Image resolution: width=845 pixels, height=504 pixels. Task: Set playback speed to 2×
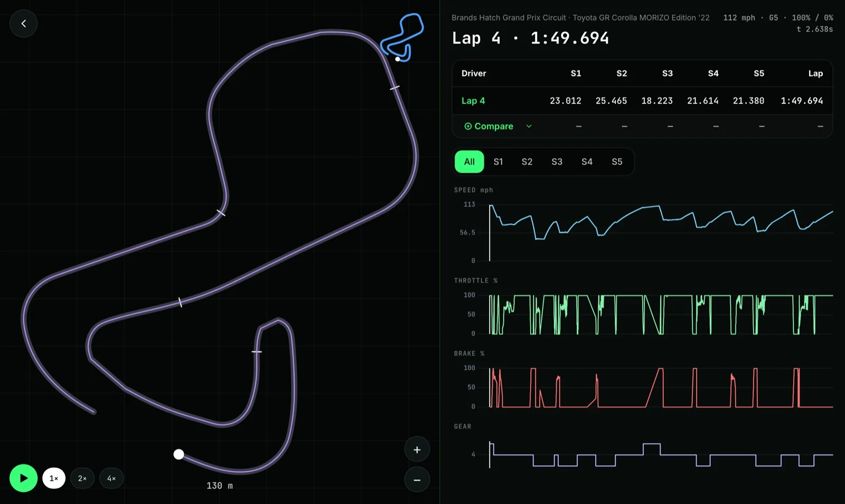82,478
